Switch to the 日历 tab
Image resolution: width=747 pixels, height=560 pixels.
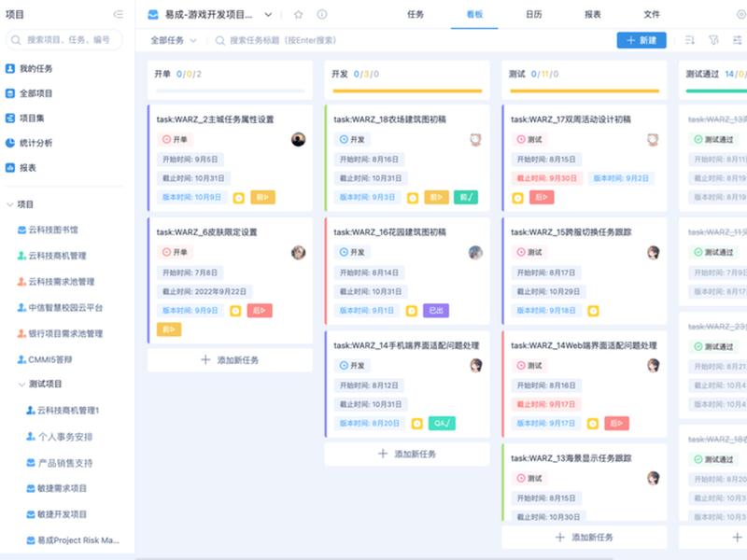point(533,14)
